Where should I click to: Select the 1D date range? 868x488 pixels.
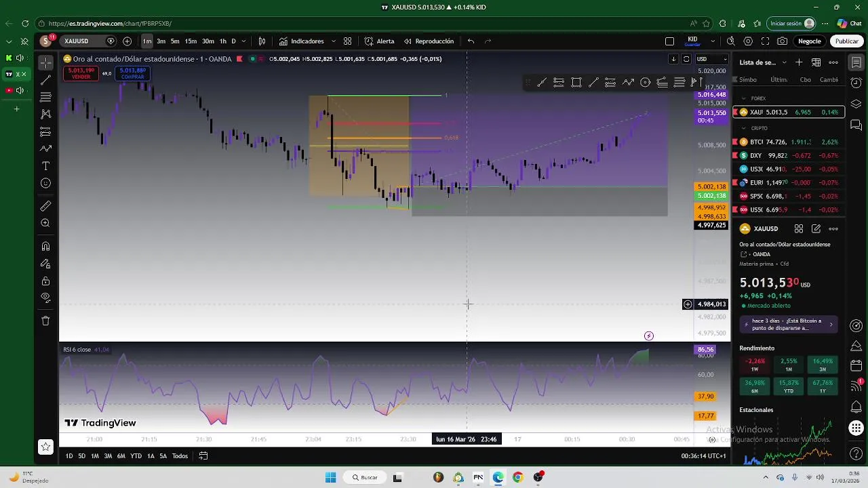[68, 456]
